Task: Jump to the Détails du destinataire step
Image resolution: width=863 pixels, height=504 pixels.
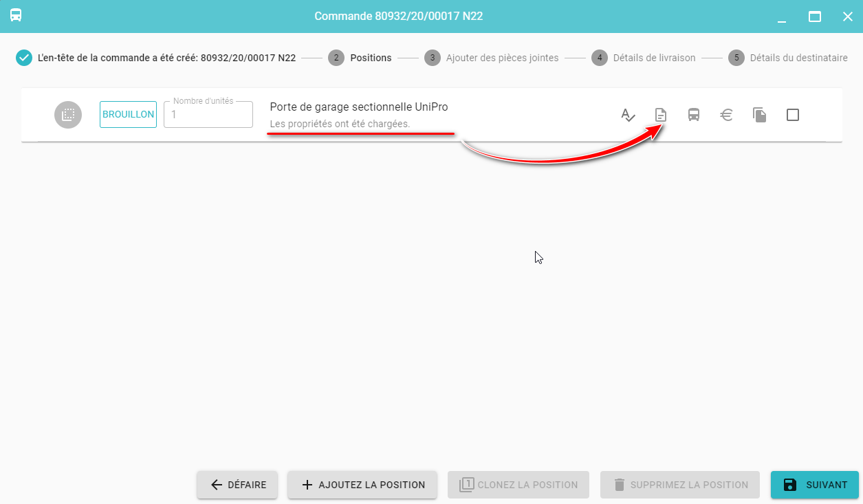Action: (788, 58)
